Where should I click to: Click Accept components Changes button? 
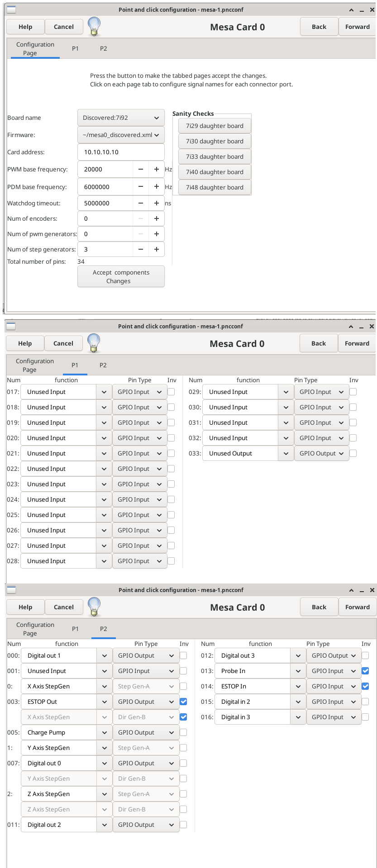(121, 276)
